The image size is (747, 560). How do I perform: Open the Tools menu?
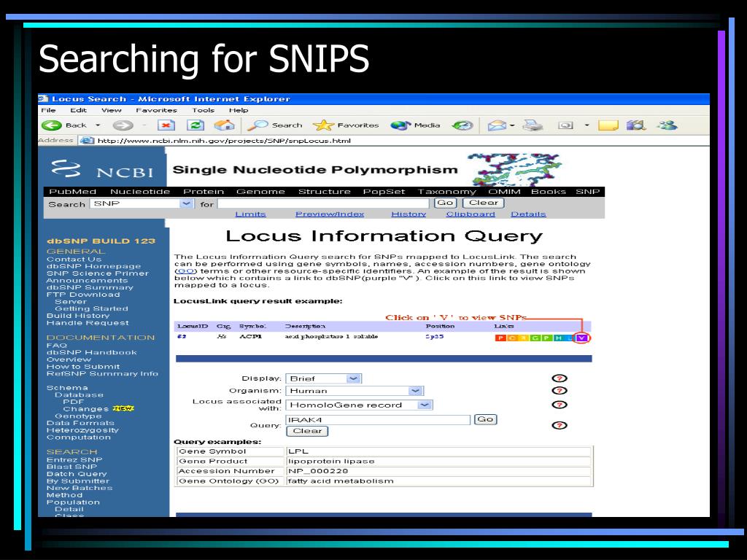coord(203,111)
